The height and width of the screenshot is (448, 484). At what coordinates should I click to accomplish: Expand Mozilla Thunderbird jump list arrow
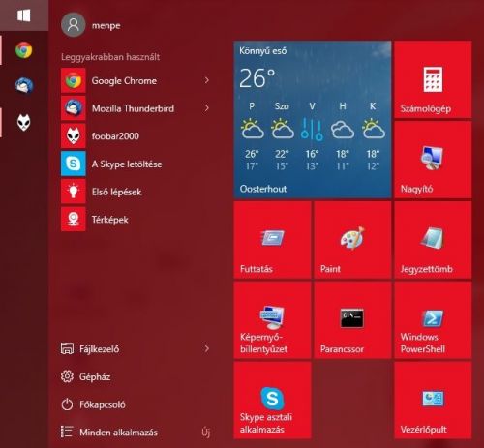click(x=207, y=108)
